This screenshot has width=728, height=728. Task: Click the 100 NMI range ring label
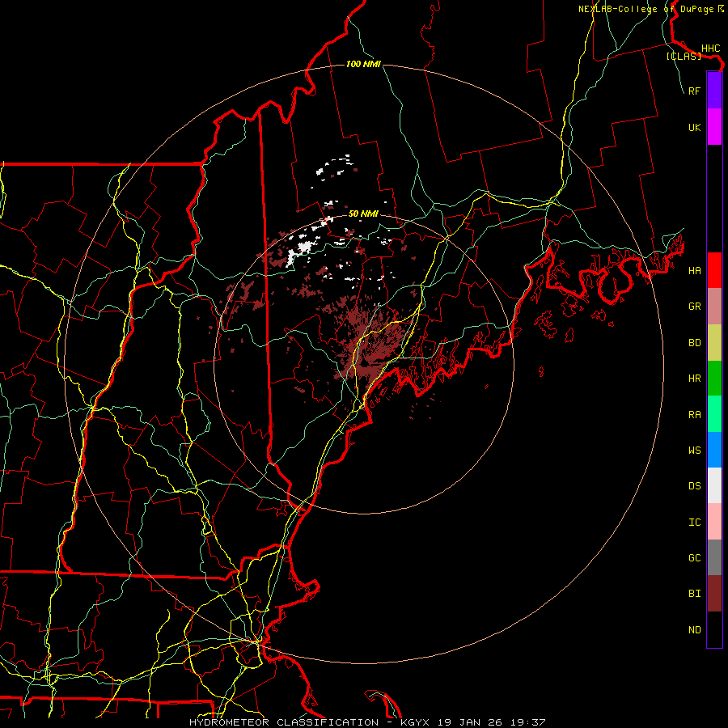pyautogui.click(x=363, y=64)
